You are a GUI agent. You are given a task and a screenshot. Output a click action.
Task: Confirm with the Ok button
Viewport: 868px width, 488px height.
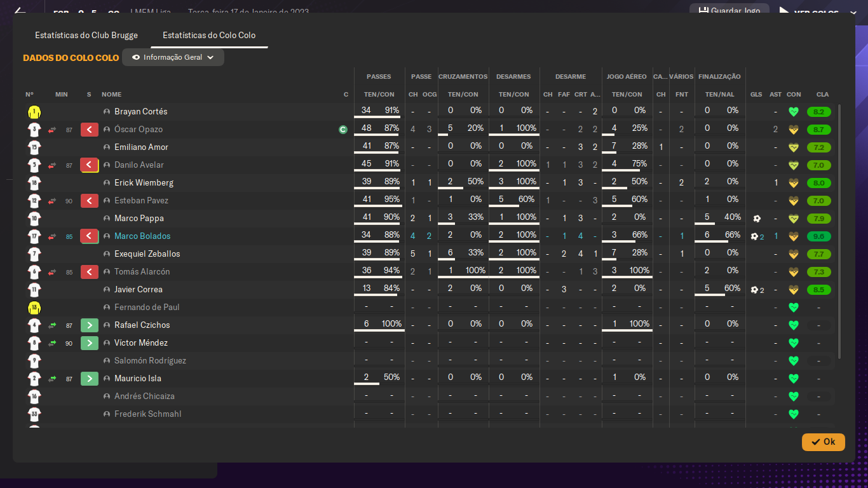[824, 442]
